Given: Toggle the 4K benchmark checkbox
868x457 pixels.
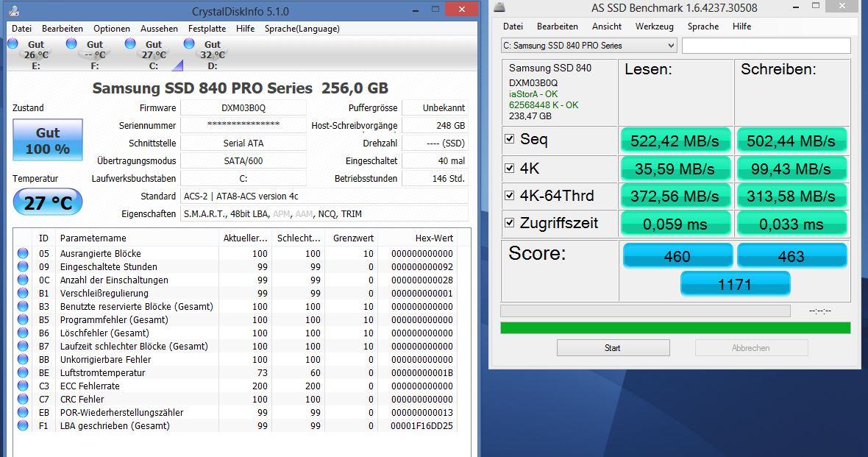Looking at the screenshot, I should tap(510, 167).
